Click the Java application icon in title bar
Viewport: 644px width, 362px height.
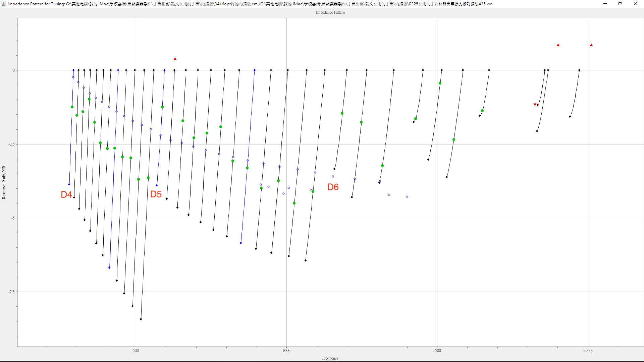pos(3,4)
